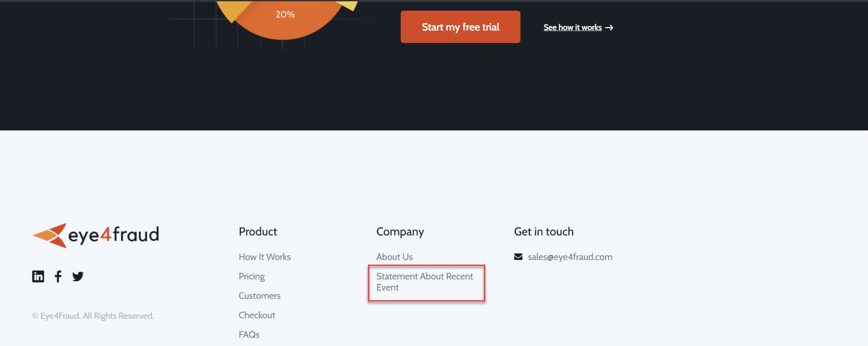
Task: Click the envelope icon beside sales email
Action: tap(518, 257)
